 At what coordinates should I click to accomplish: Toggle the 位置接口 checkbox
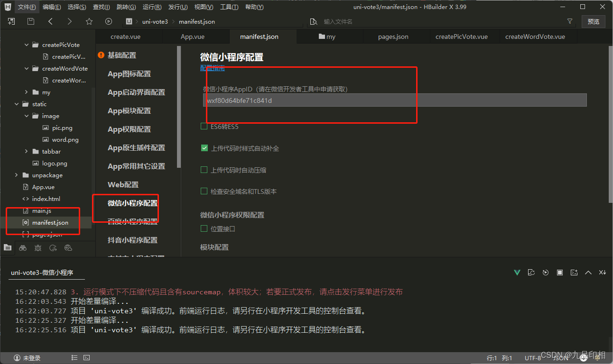pos(204,229)
